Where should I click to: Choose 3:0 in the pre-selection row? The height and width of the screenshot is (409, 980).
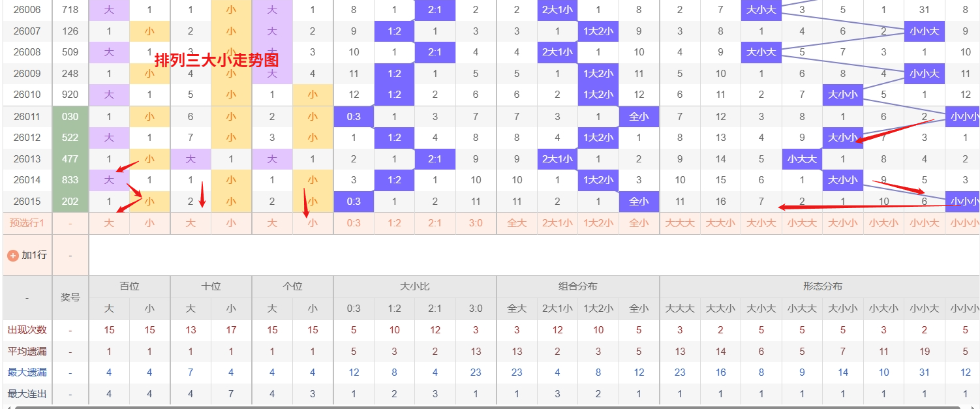[476, 223]
